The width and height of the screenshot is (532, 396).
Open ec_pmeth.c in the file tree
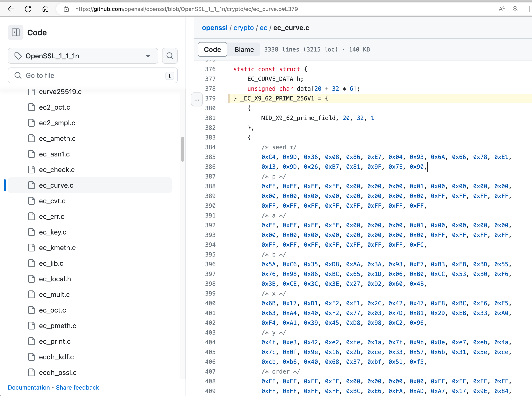click(58, 326)
